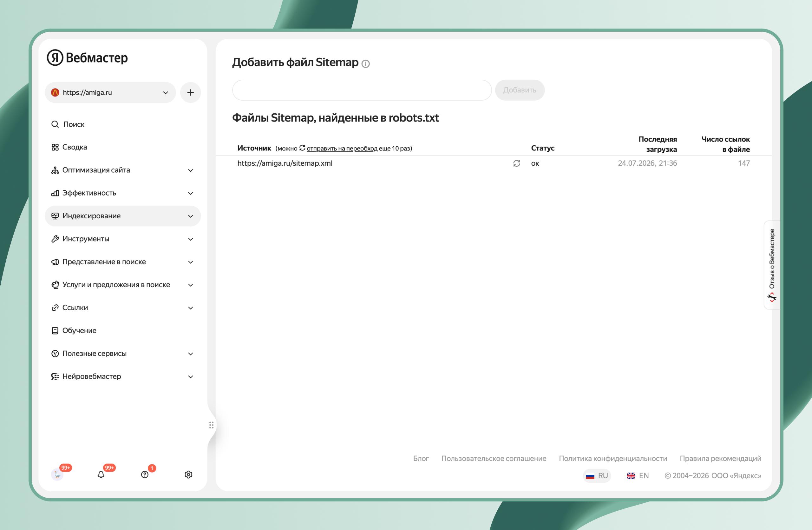This screenshot has width=812, height=530.
Task: Click the Нейровебмастер icon
Action: click(x=55, y=376)
